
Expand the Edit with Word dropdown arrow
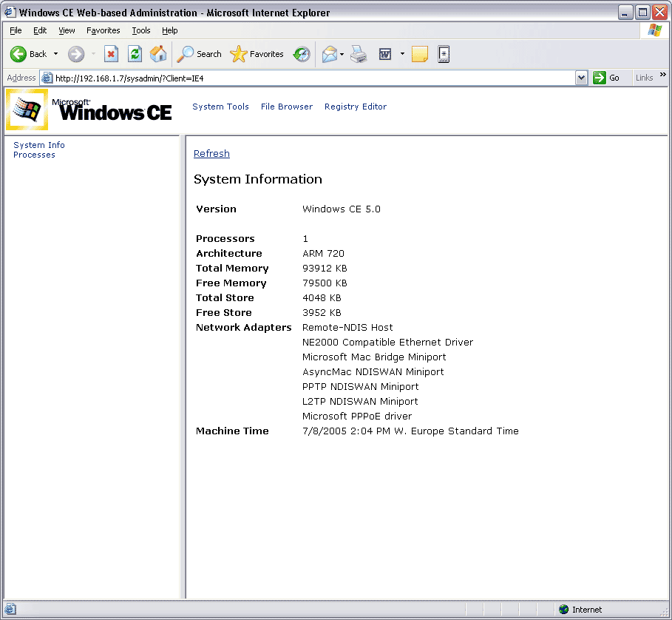point(402,54)
